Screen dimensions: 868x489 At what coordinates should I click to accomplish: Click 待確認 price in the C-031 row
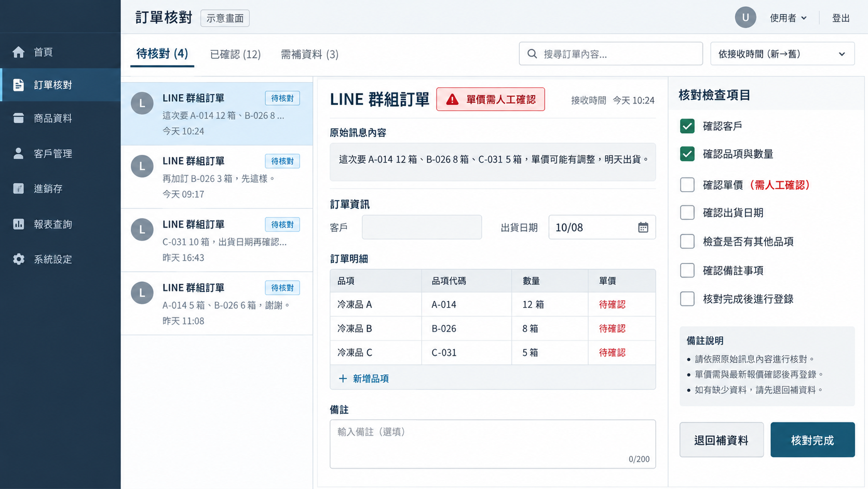pos(612,352)
